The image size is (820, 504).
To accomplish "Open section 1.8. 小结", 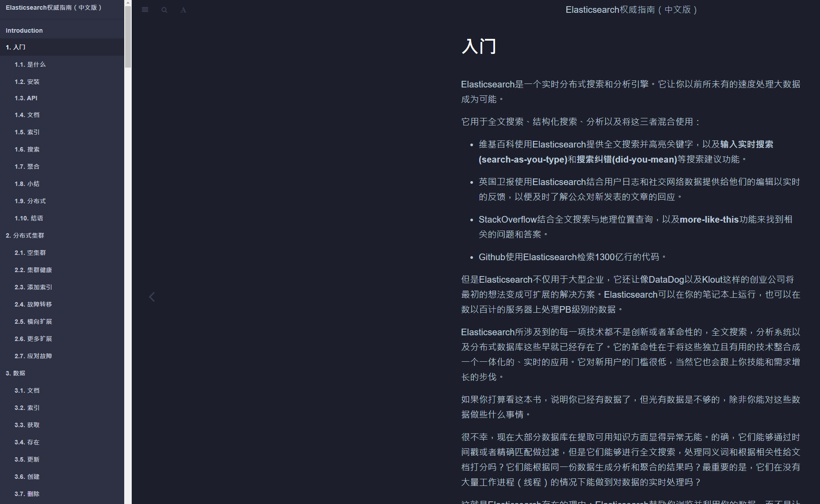I will [x=62, y=184].
